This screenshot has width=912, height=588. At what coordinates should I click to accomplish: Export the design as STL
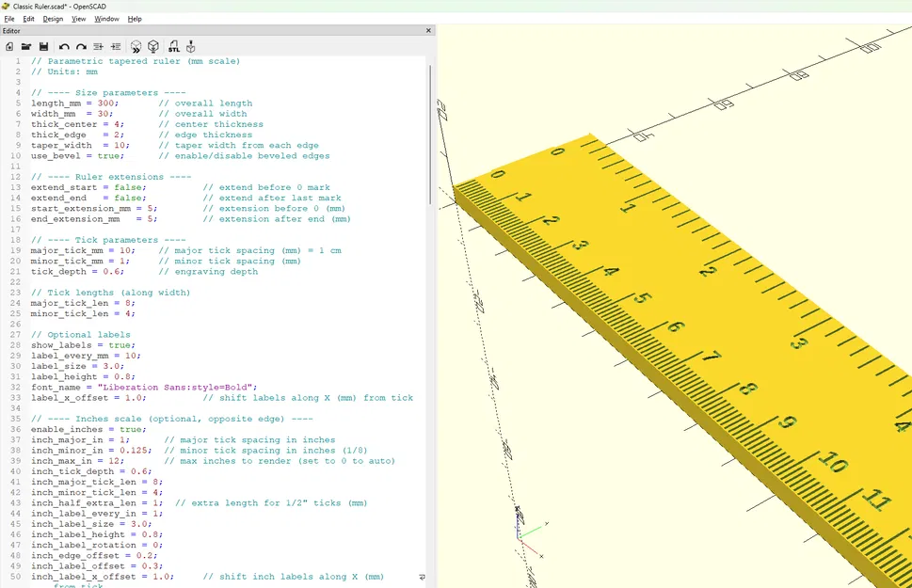173,46
